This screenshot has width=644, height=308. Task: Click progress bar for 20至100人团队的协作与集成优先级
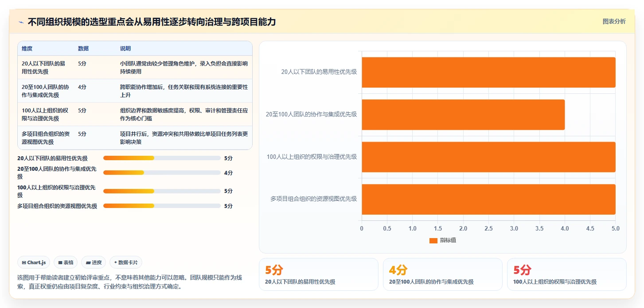click(x=162, y=173)
